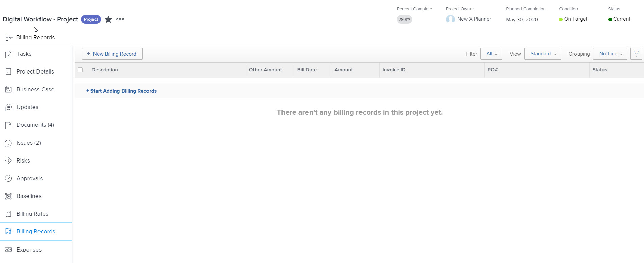Click the Expenses money icon
Image resolution: width=644 pixels, height=263 pixels.
[8, 250]
